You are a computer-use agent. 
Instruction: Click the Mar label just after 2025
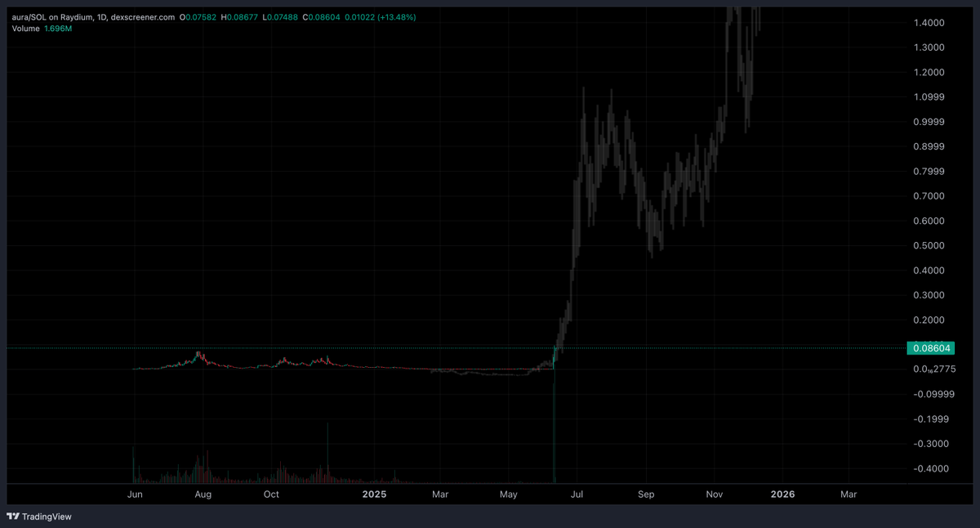pyautogui.click(x=440, y=494)
